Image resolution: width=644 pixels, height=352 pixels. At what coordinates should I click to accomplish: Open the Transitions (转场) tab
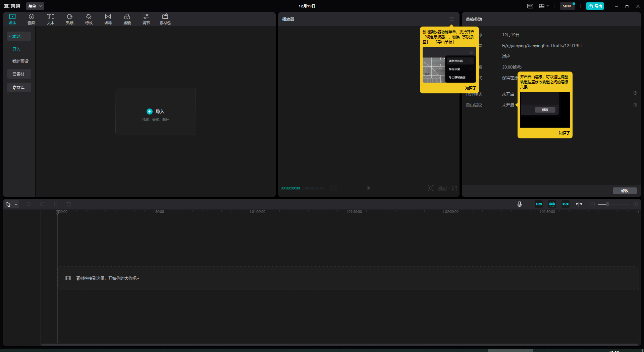(x=108, y=19)
